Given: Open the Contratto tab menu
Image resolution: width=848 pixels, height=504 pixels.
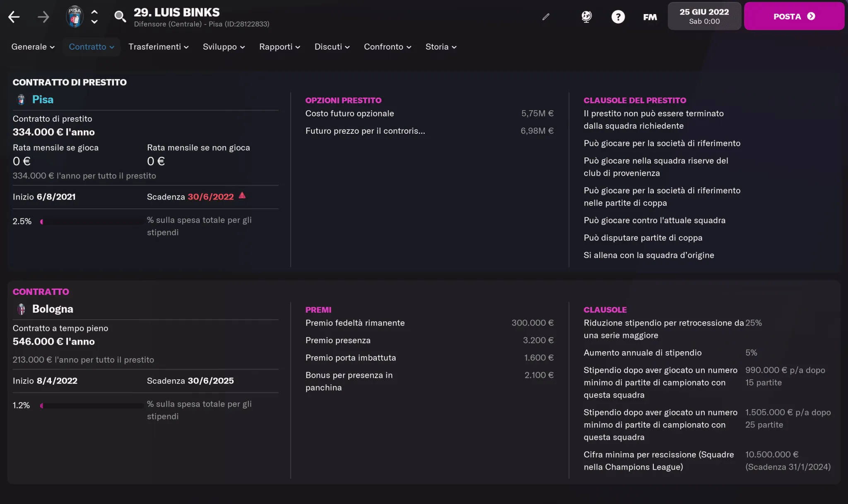Looking at the screenshot, I should pyautogui.click(x=91, y=47).
